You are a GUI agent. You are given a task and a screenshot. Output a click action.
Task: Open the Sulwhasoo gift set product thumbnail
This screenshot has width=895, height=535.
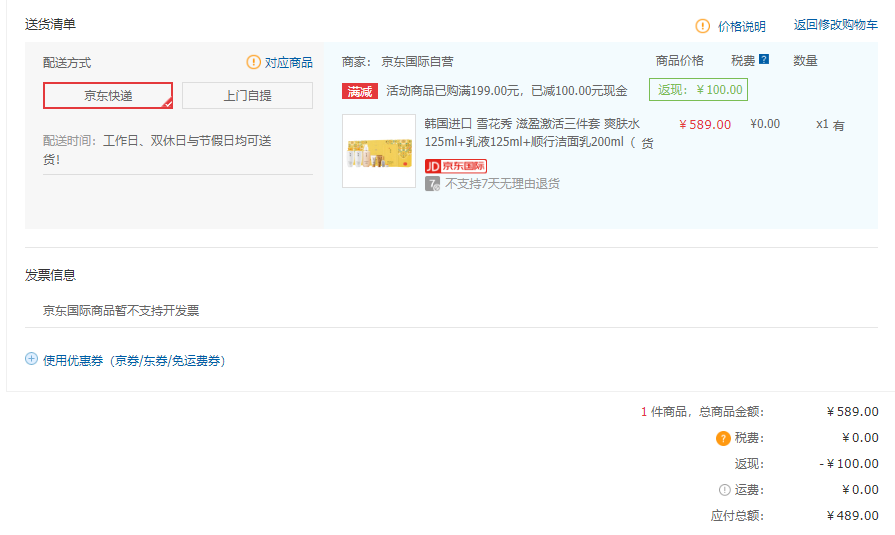[x=379, y=151]
